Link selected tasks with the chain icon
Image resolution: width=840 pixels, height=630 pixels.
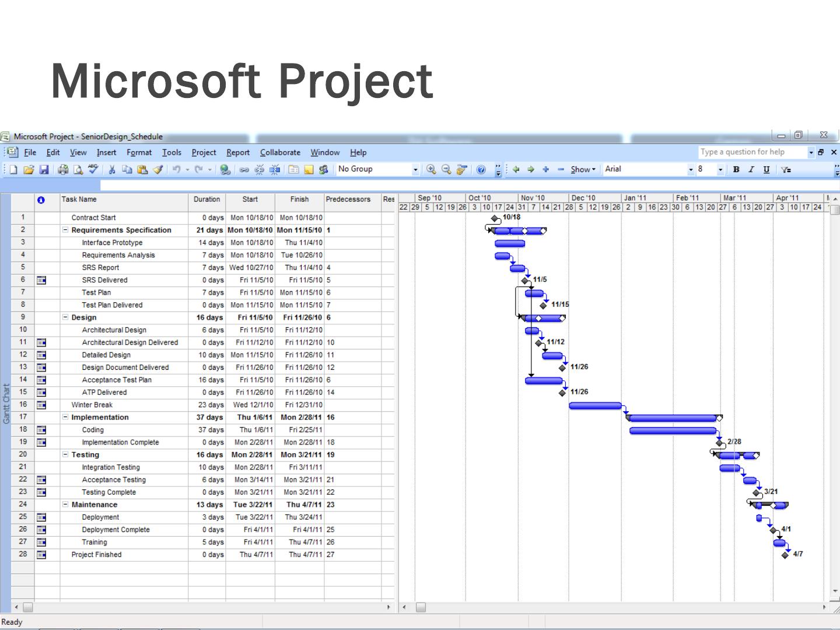[244, 170]
